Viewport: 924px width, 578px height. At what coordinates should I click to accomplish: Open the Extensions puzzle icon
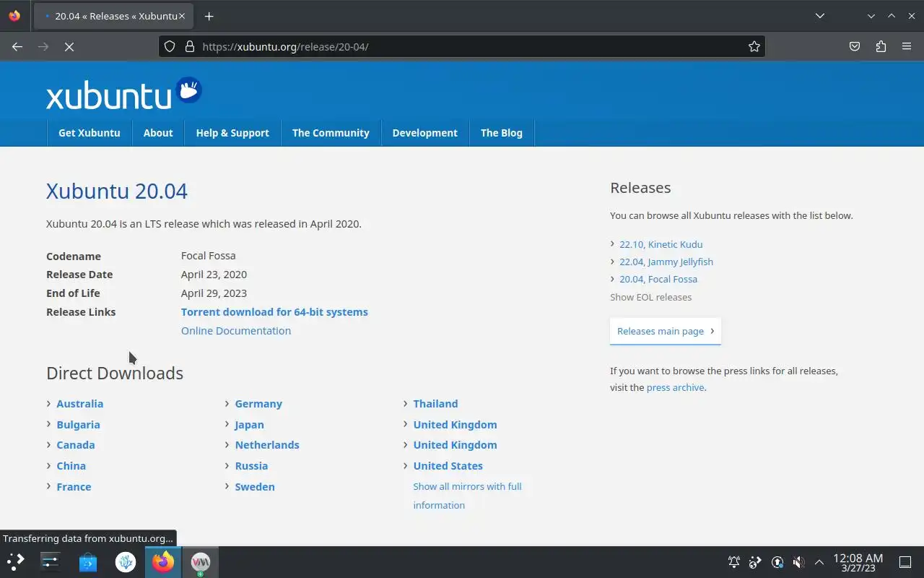click(x=881, y=46)
